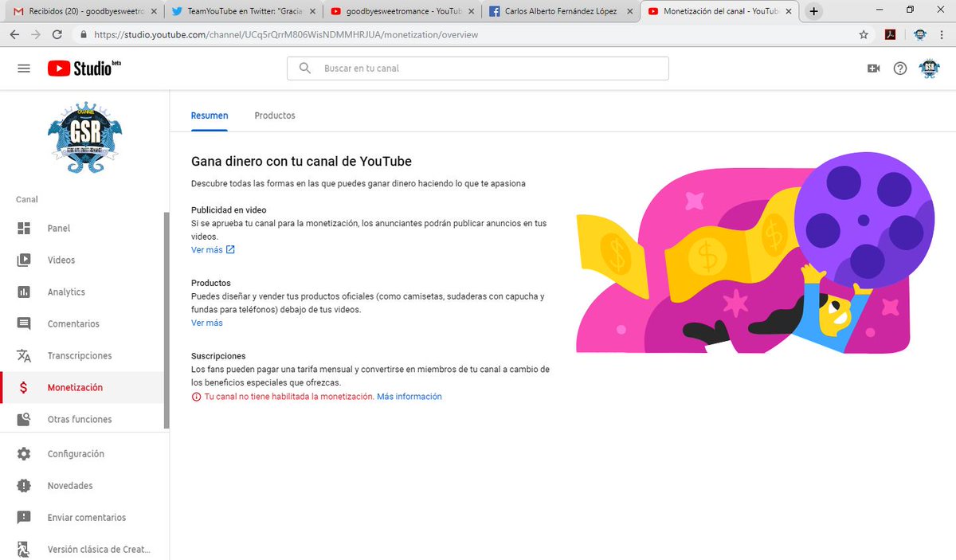The height and width of the screenshot is (560, 956).
Task: Click the browser forward arrow
Action: tap(36, 35)
